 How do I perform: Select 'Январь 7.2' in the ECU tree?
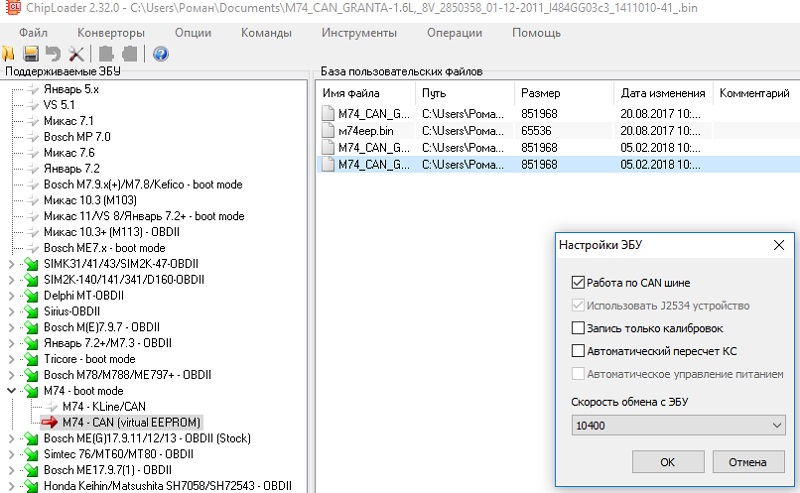point(71,169)
